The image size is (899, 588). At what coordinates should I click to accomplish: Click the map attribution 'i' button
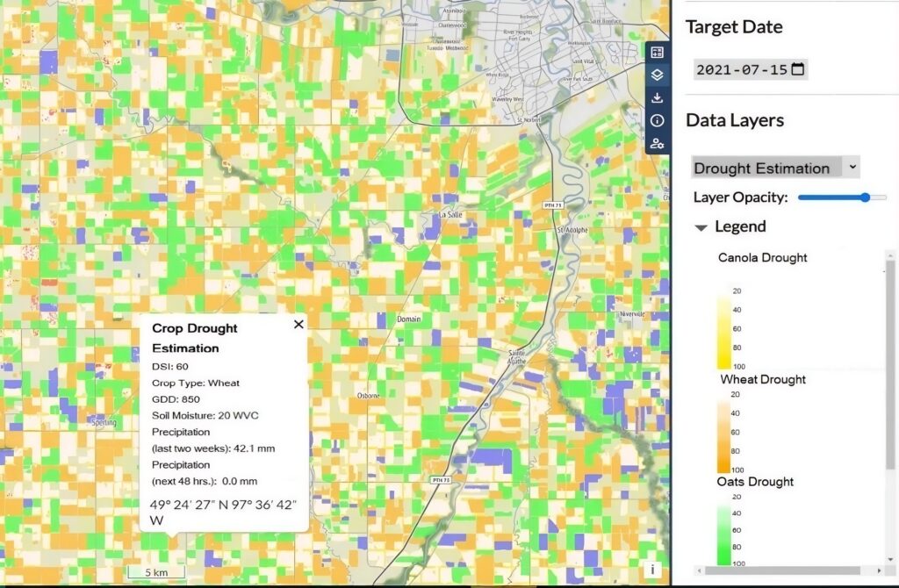point(652,570)
